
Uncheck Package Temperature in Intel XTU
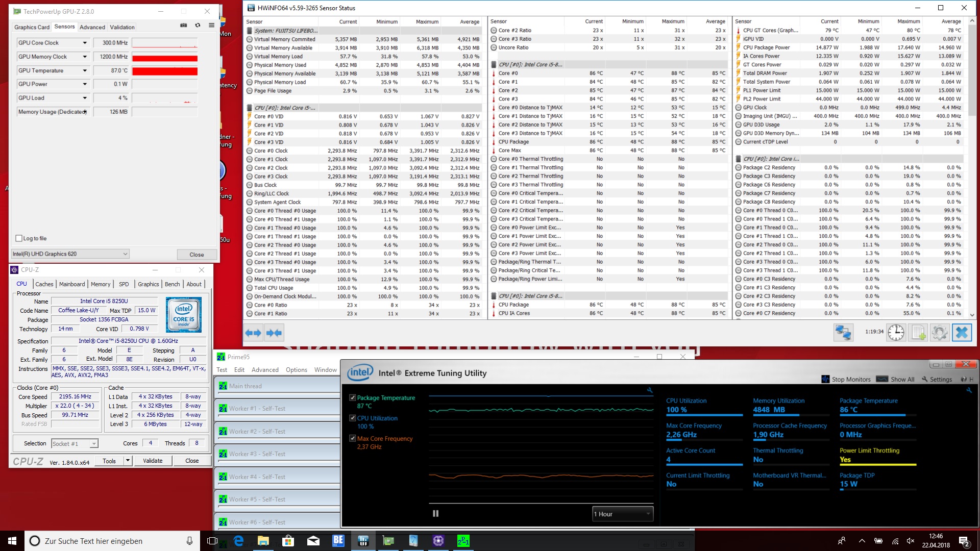coord(352,397)
